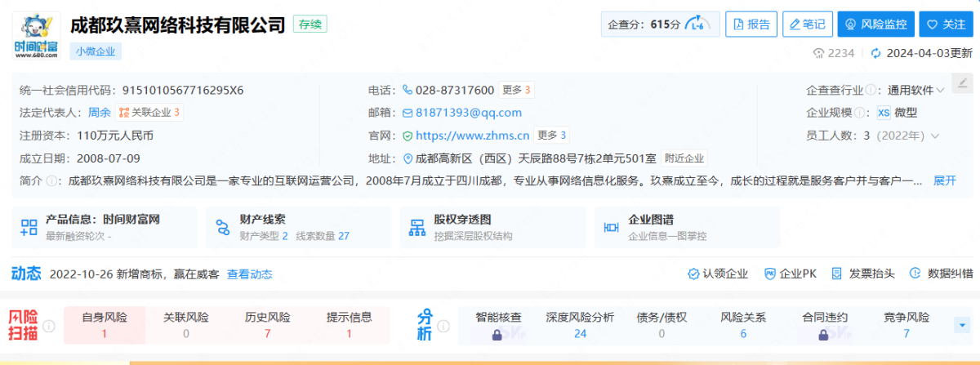Click info icon beside 风险扫描

(x=48, y=326)
